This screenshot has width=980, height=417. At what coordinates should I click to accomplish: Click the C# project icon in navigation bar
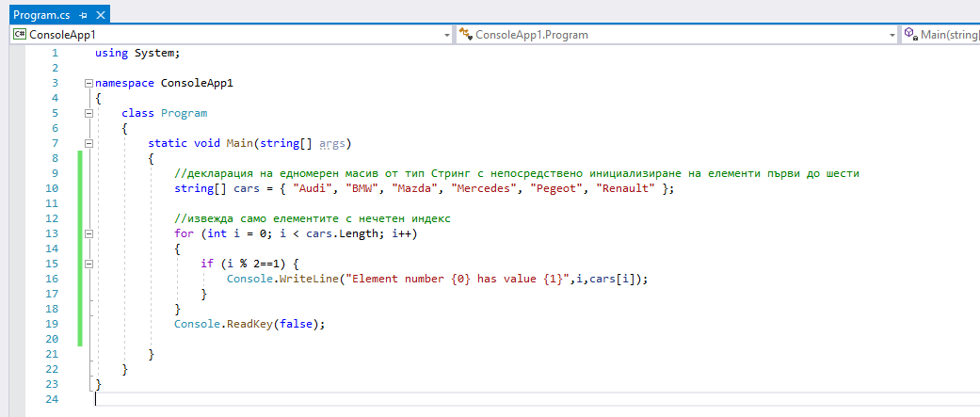[20, 35]
